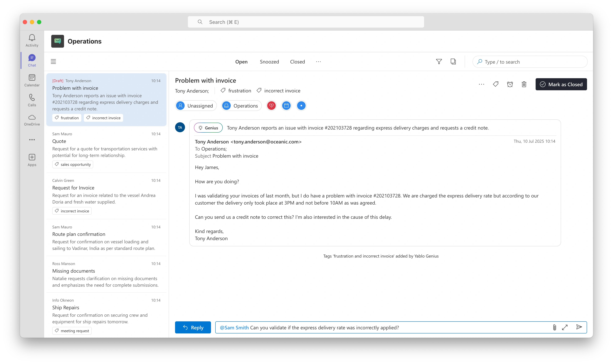
Task: Expand more tabs ellipsis next to Closed
Action: [x=318, y=61]
